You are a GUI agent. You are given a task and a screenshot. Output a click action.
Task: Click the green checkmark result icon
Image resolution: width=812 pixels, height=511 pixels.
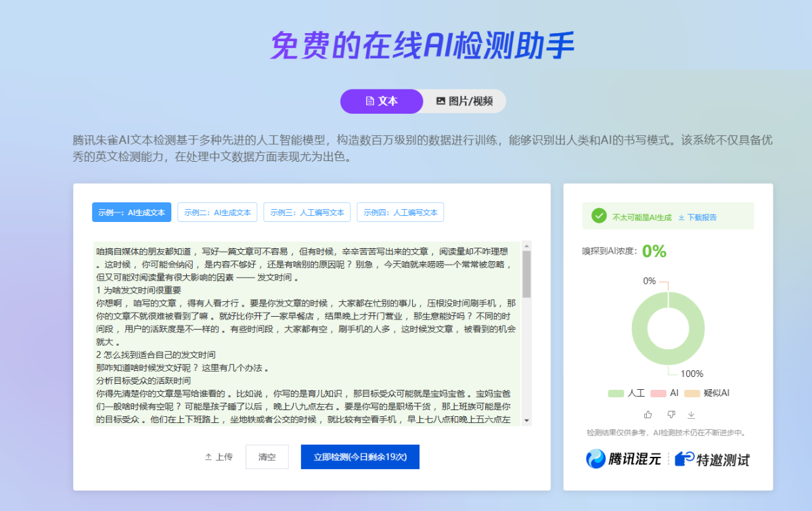599,216
